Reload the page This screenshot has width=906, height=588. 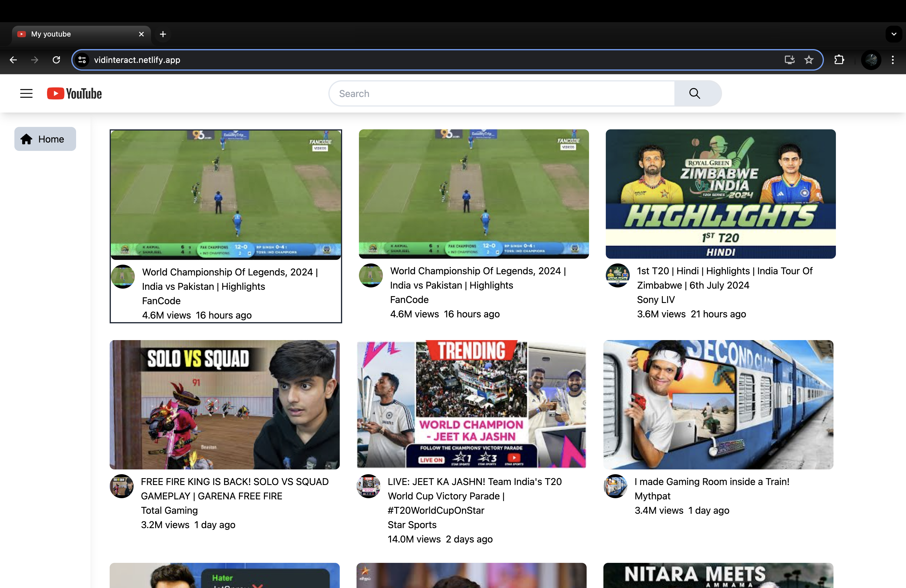(x=56, y=60)
